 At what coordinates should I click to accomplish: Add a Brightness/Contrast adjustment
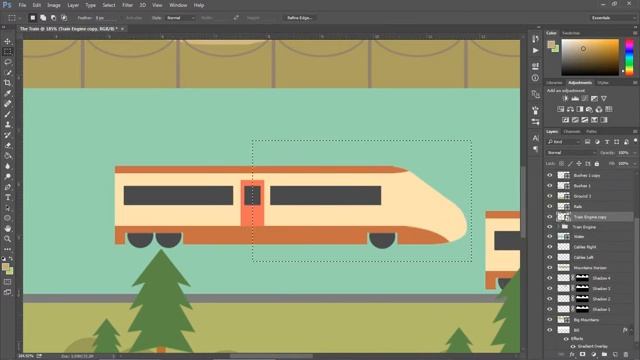click(565, 98)
